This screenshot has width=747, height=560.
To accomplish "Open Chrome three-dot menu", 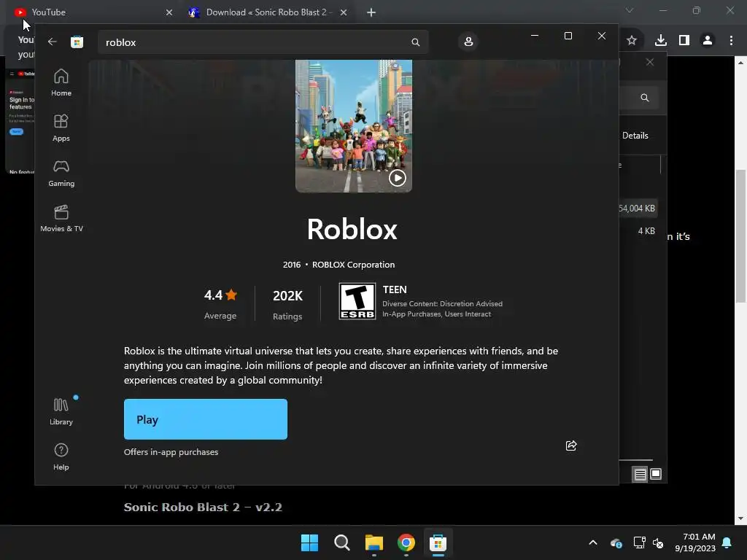I will pyautogui.click(x=731, y=41).
